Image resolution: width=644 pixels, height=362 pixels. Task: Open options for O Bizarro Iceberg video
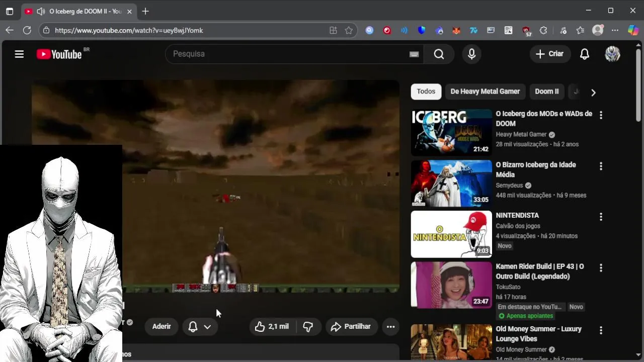point(601,166)
